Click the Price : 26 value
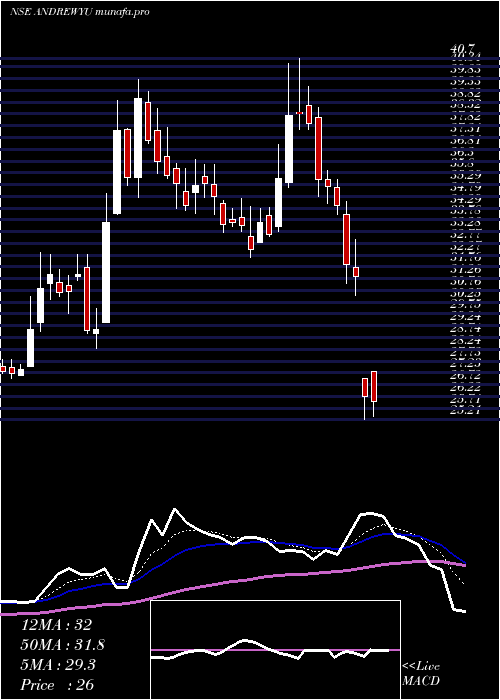The height and width of the screenshot is (700, 500). coord(58,685)
